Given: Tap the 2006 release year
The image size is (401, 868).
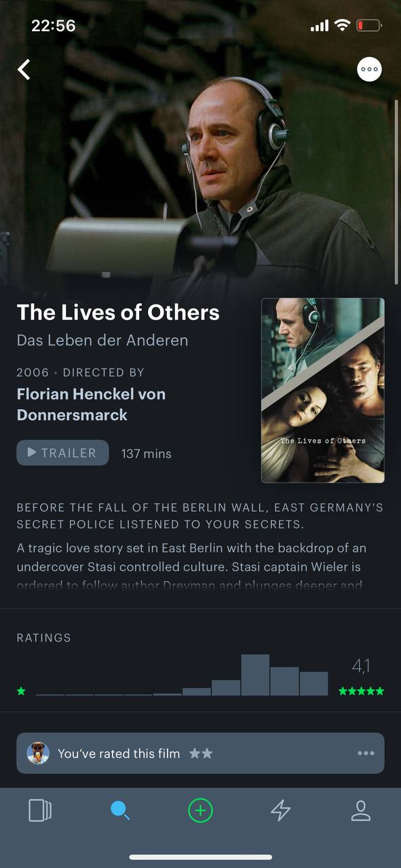Looking at the screenshot, I should [33, 372].
